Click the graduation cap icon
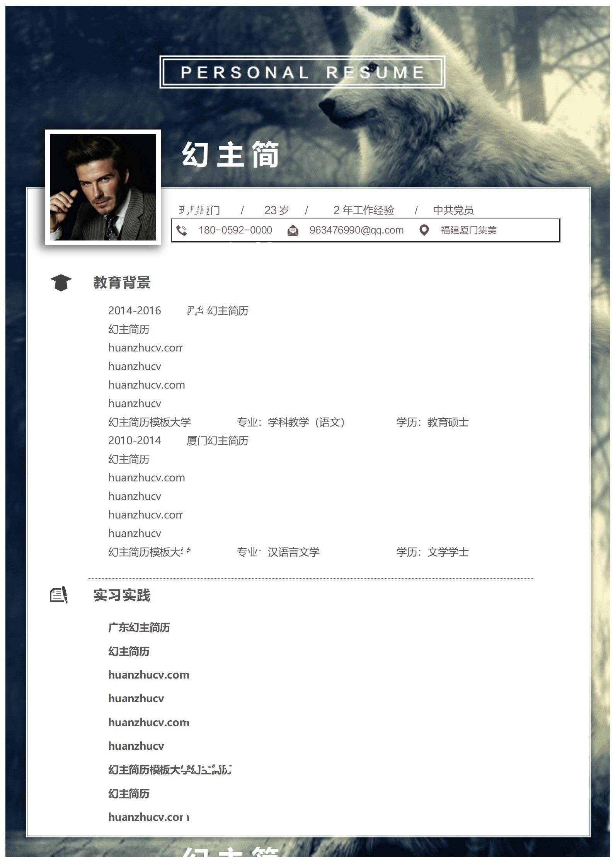Image resolution: width=613 pixels, height=868 pixels. tap(61, 283)
